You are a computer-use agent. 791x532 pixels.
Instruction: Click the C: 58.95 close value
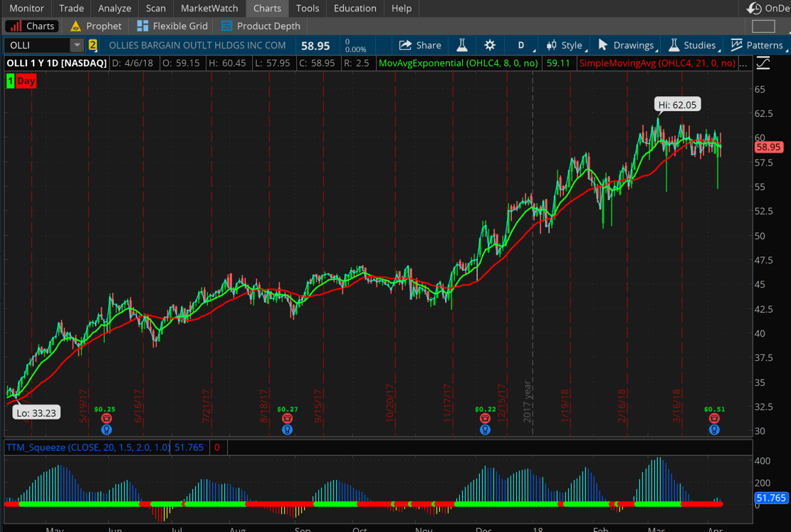(317, 63)
